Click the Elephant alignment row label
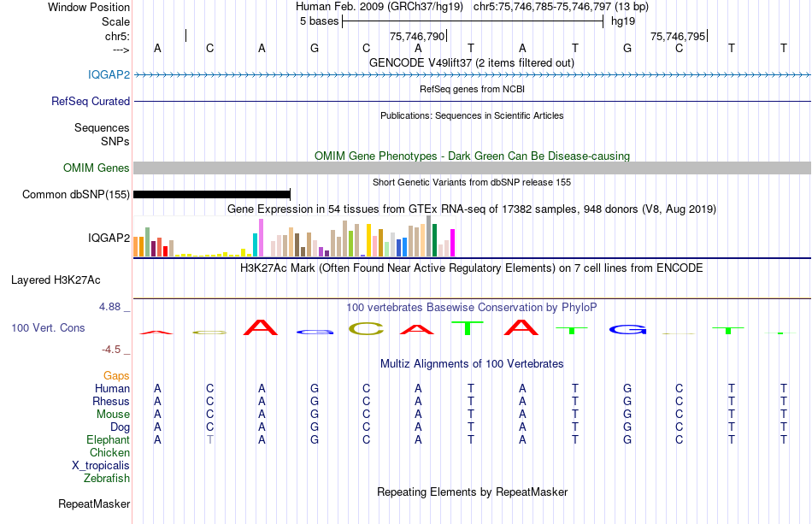This screenshot has width=812, height=524. pyautogui.click(x=108, y=439)
